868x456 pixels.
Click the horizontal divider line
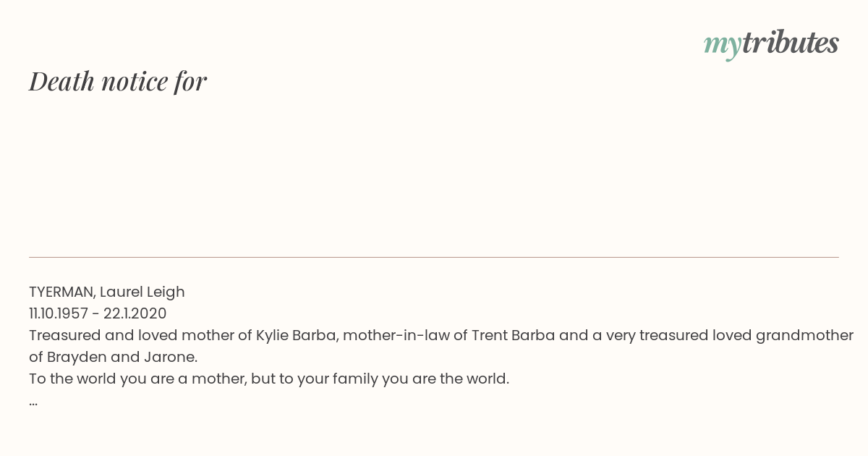[x=434, y=257]
